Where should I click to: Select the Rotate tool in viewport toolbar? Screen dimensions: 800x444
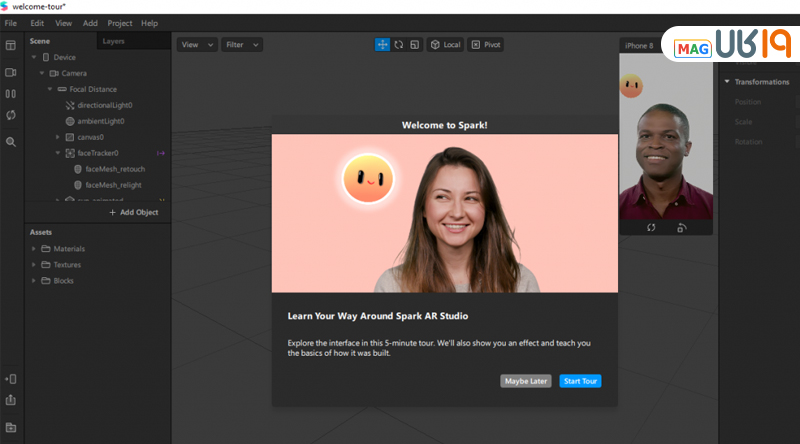coord(398,45)
